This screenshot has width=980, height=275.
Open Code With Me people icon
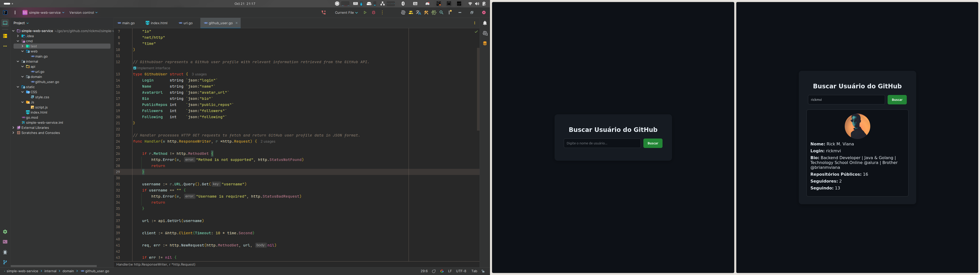pyautogui.click(x=411, y=12)
